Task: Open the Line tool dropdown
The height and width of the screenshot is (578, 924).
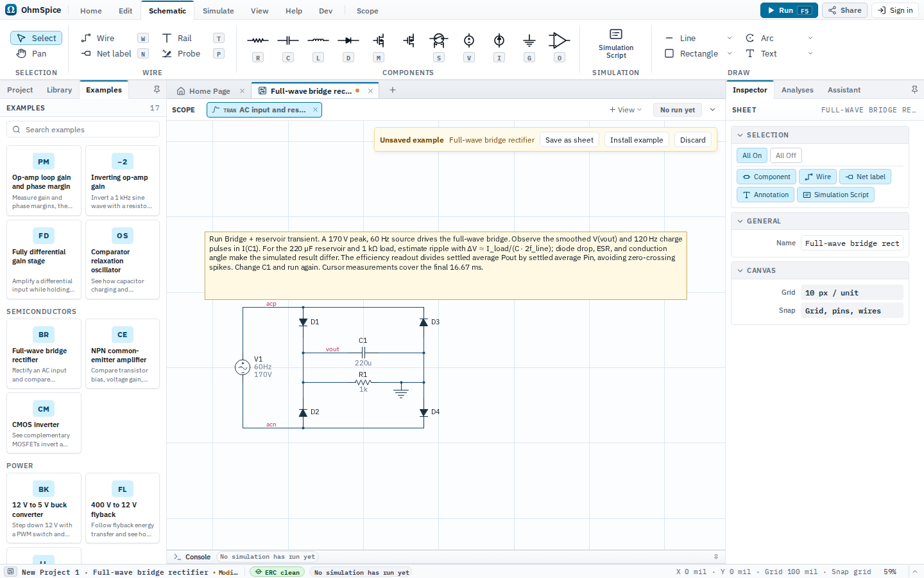Action: tap(730, 39)
